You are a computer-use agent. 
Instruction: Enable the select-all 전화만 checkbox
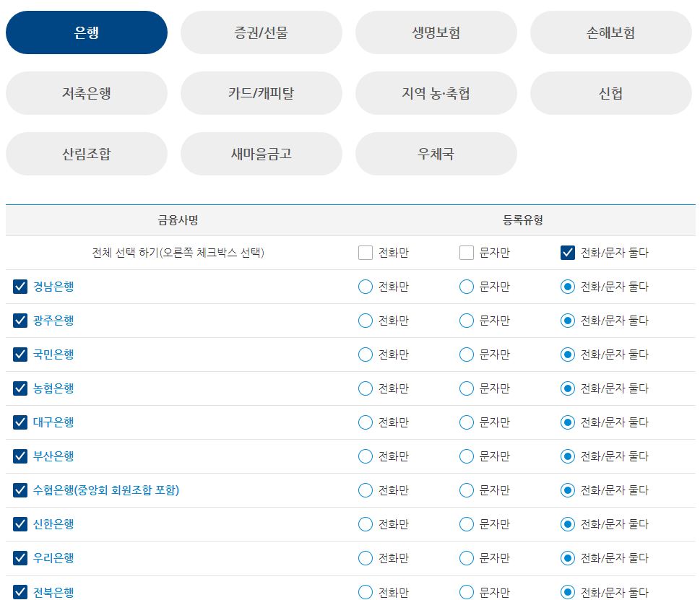[365, 253]
